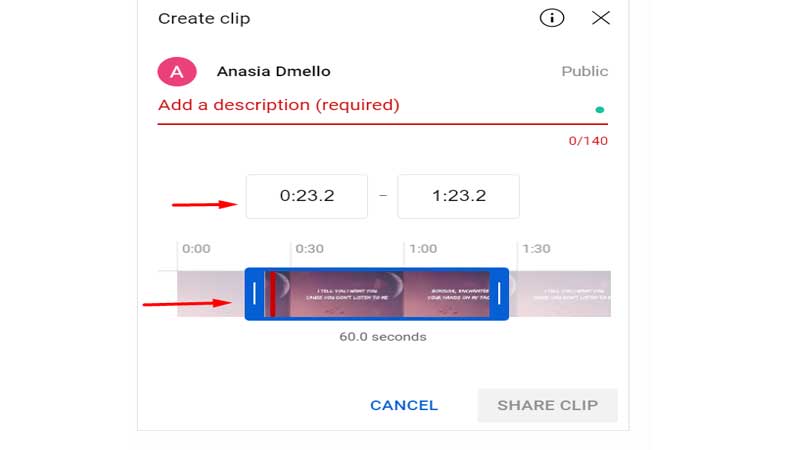Click the Anasia Dmello channel name

coord(273,71)
